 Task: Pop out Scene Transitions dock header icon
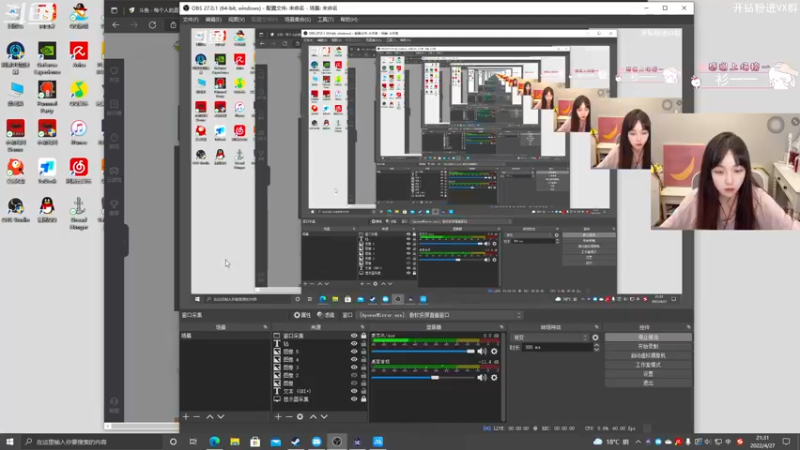(x=596, y=327)
